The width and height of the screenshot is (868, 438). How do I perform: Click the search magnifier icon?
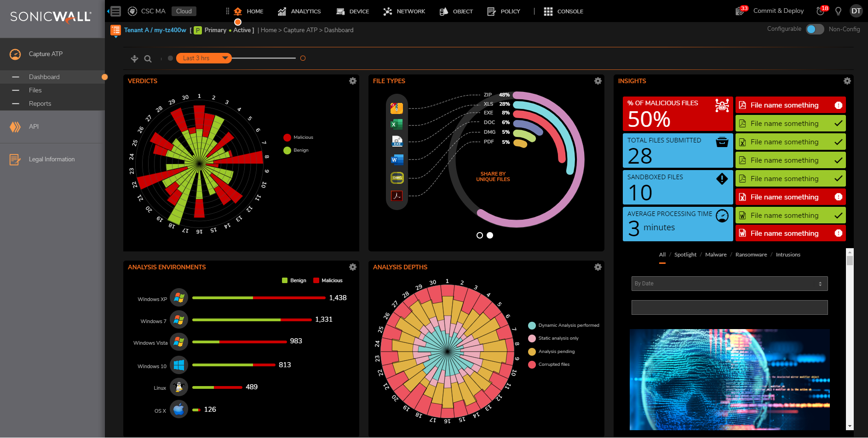148,59
